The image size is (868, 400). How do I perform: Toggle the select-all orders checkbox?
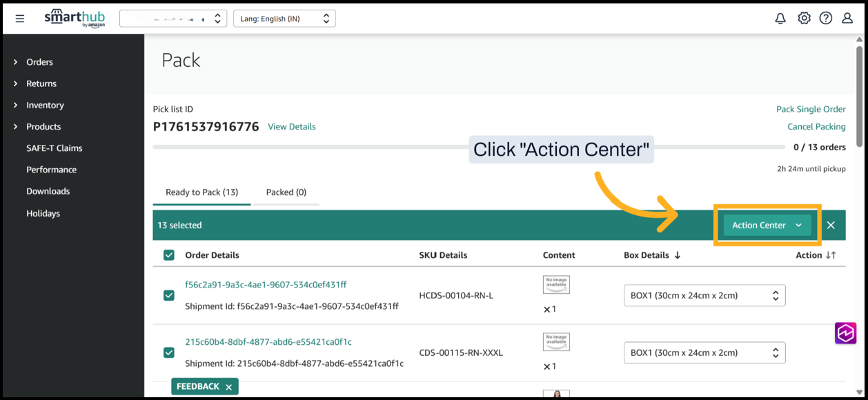coord(169,255)
